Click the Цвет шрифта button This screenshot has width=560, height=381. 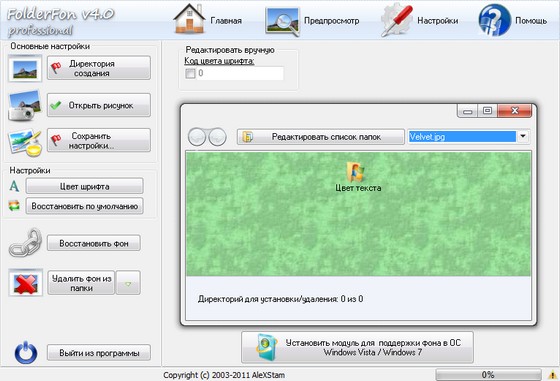(x=85, y=186)
